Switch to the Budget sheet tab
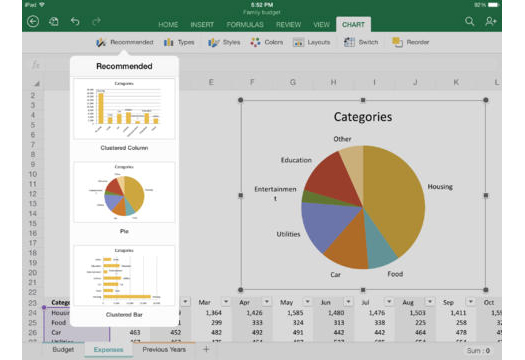525x360 pixels. tap(63, 350)
